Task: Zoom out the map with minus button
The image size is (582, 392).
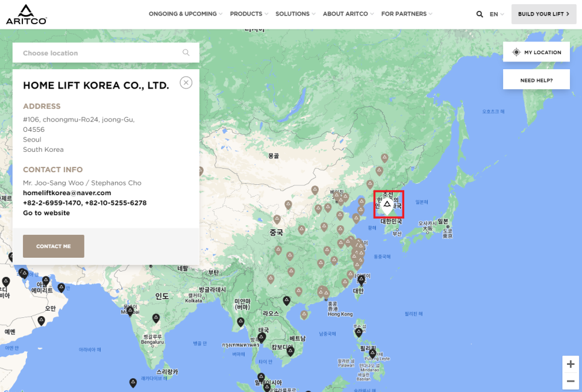Action: pyautogui.click(x=571, y=381)
